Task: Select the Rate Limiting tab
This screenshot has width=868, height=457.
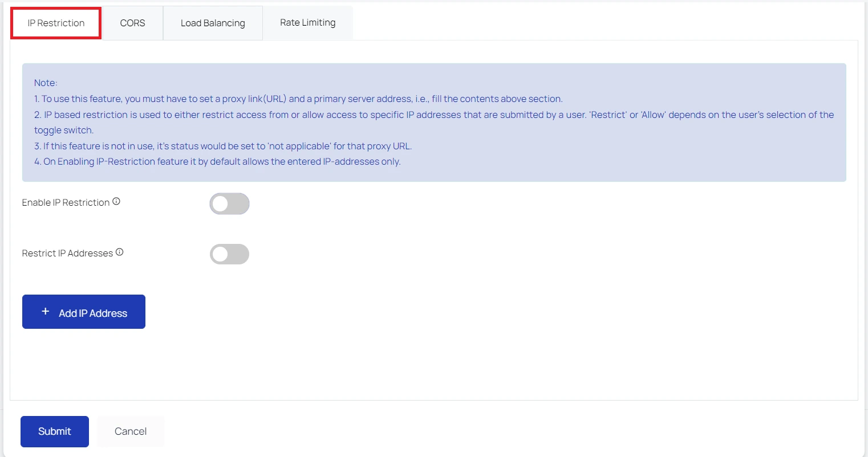Action: (307, 22)
